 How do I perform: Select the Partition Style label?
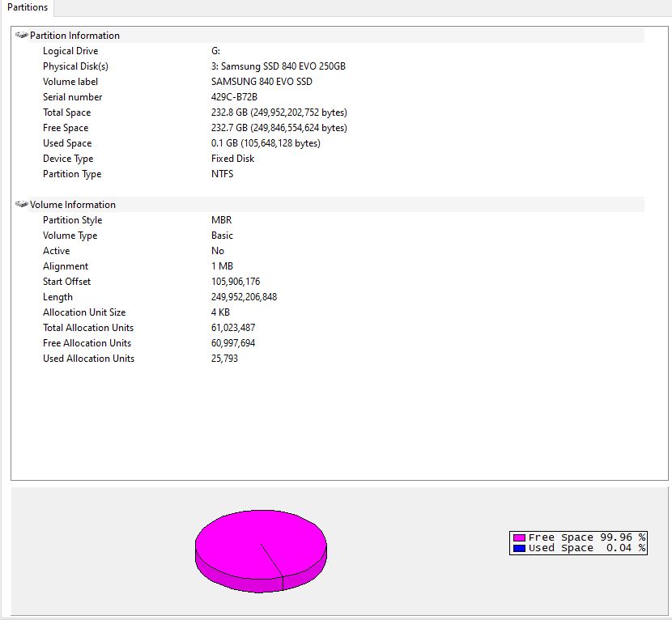click(x=72, y=220)
